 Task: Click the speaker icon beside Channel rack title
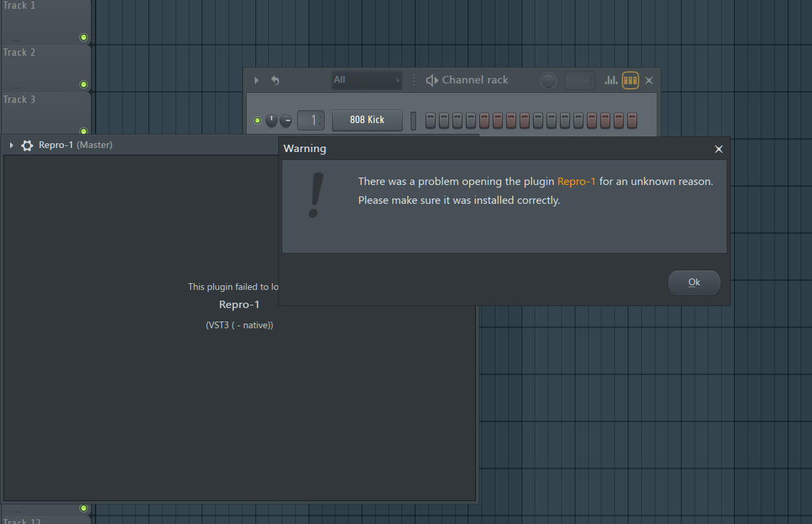coord(432,80)
